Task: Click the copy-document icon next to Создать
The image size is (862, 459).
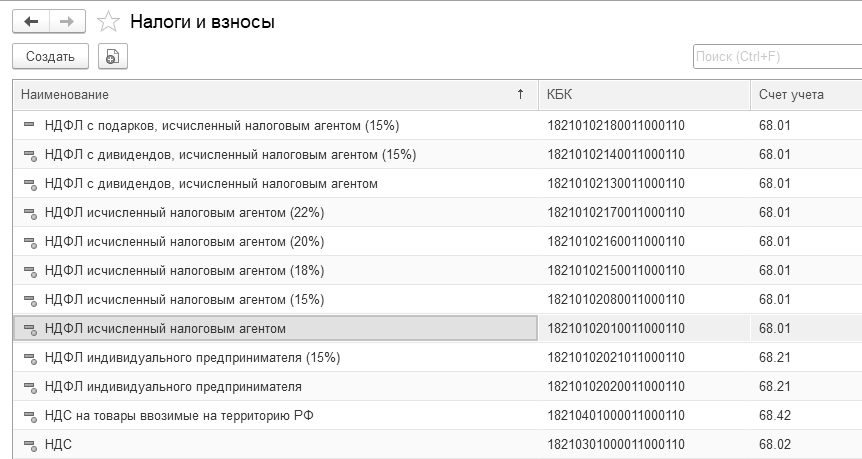Action: [112, 57]
